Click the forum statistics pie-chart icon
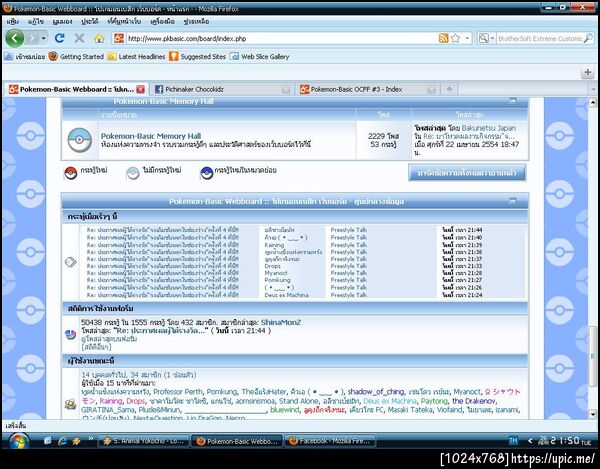This screenshot has height=469, width=600. pyautogui.click(x=70, y=335)
